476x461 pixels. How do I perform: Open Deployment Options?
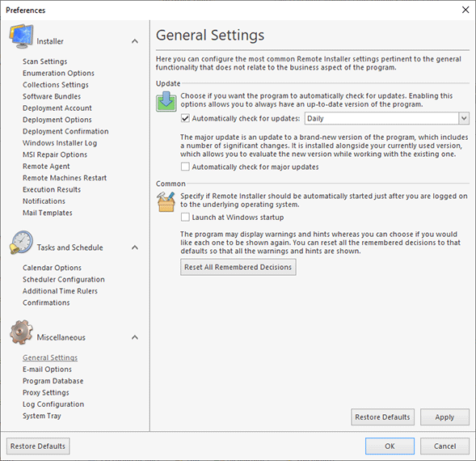pos(57,120)
